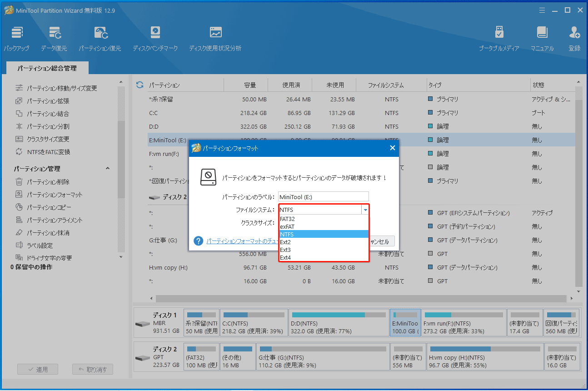This screenshot has width=588, height=391.
Task: Select パーティション抹消
Action: (x=42, y=233)
